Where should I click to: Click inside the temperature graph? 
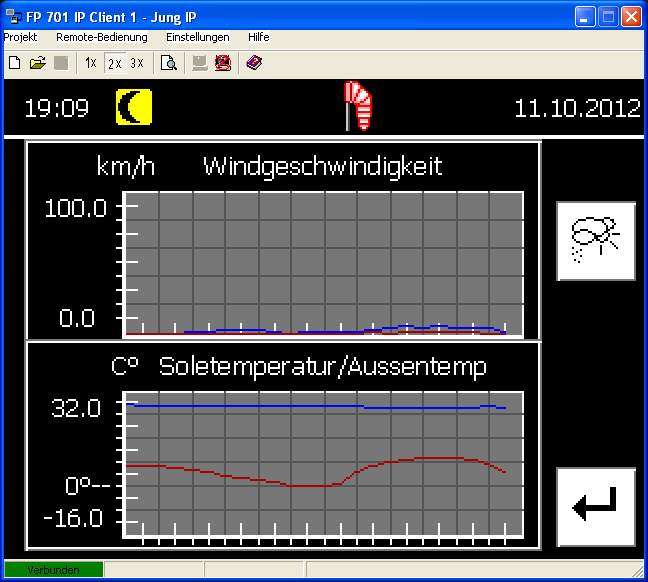[x=323, y=465]
